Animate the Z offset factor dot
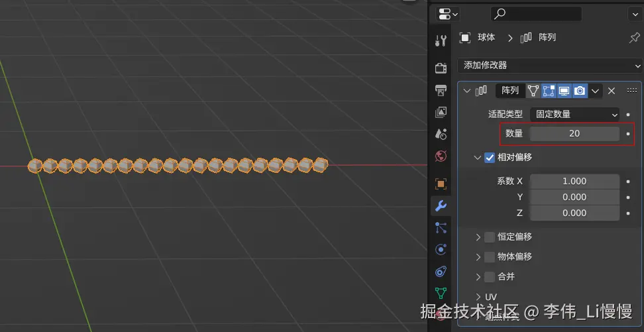This screenshot has height=332, width=644. [628, 213]
